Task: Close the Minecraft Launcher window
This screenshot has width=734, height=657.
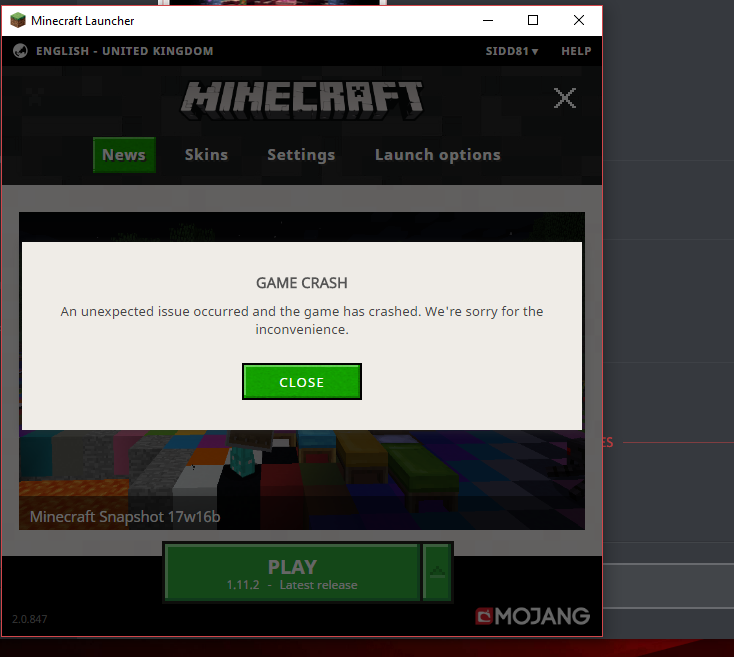Action: (x=579, y=21)
